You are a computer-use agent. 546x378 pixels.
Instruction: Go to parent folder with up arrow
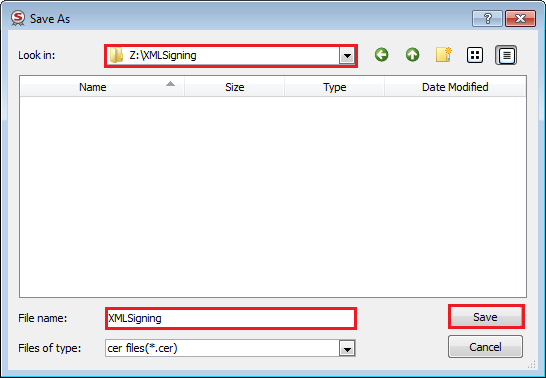412,55
